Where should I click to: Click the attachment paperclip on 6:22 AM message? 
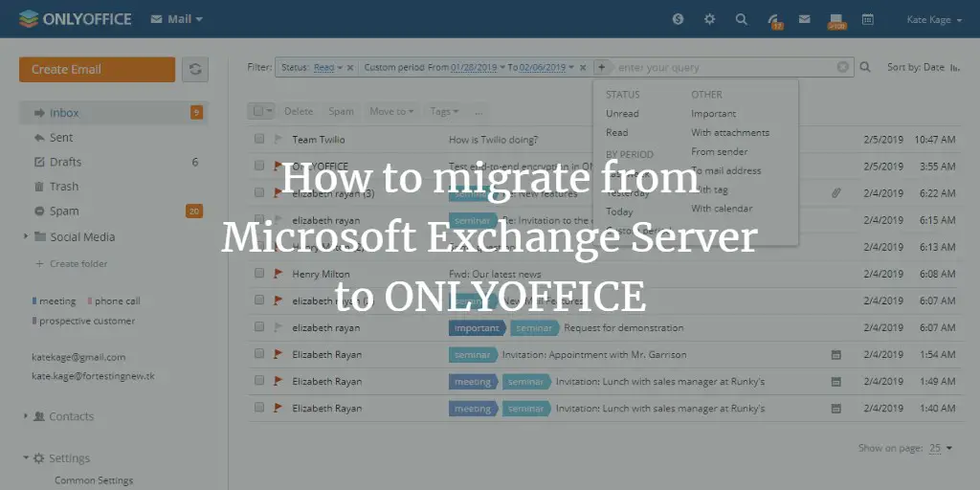coord(835,193)
